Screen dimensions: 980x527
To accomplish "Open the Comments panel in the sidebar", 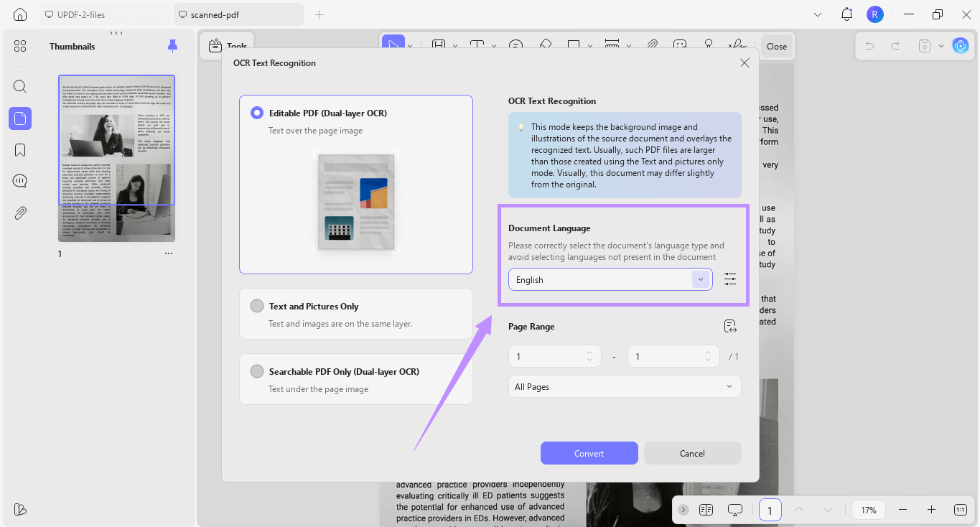I will pos(19,180).
